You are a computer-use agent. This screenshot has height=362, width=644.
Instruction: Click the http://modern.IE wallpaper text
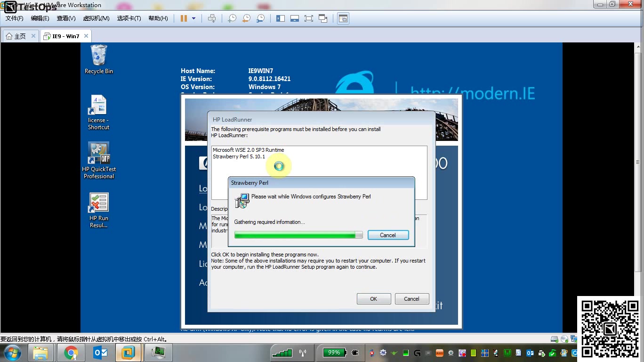[473, 93]
